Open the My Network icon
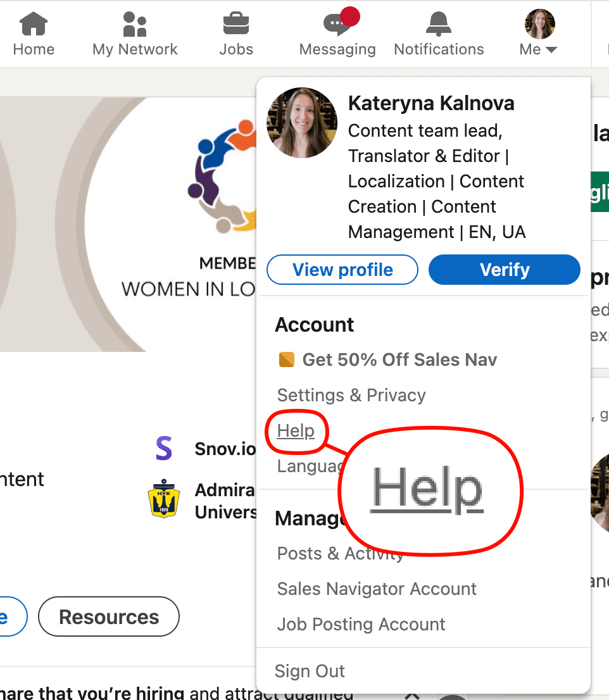Image resolution: width=609 pixels, height=700 pixels. (135, 25)
